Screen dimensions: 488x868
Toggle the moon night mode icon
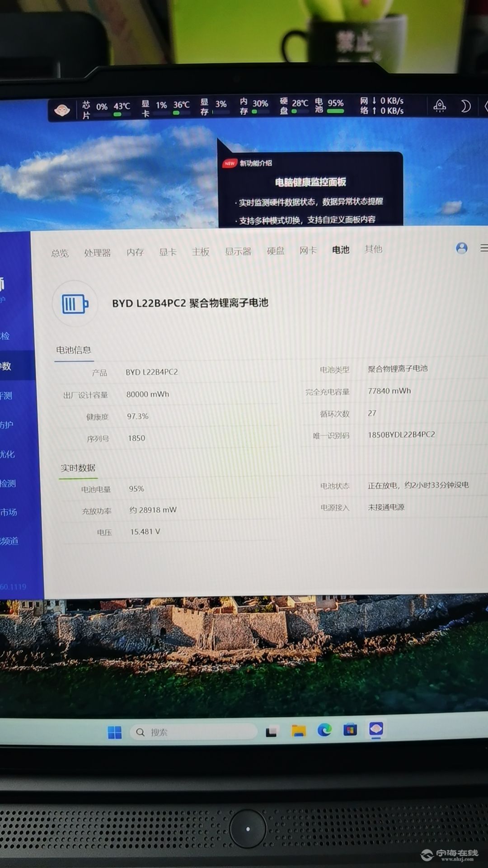[x=465, y=106]
